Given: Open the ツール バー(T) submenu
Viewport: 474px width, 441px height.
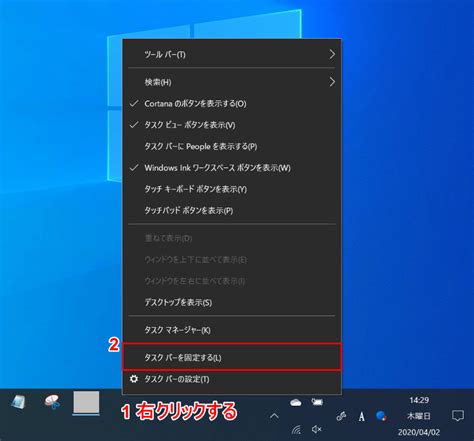Looking at the screenshot, I should pos(232,54).
